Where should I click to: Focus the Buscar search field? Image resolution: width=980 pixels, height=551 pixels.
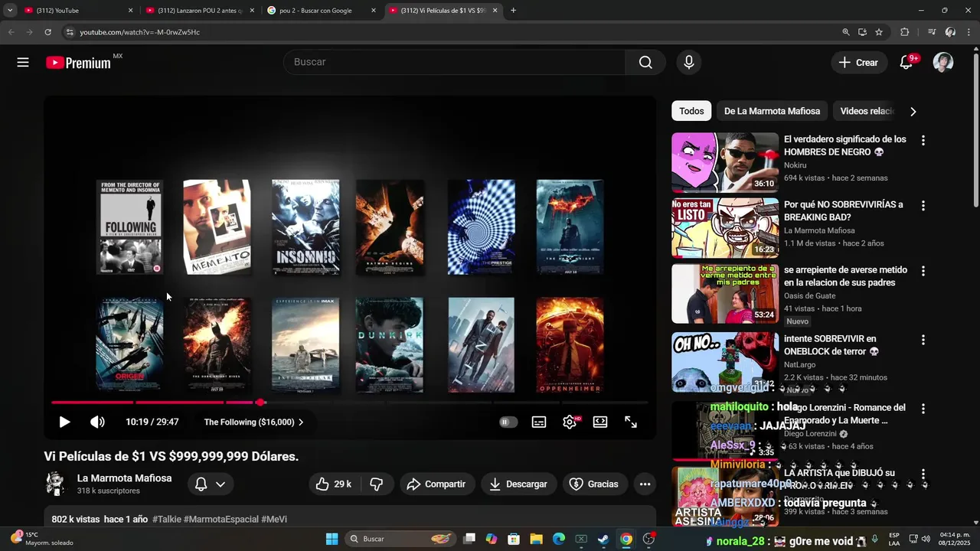455,62
